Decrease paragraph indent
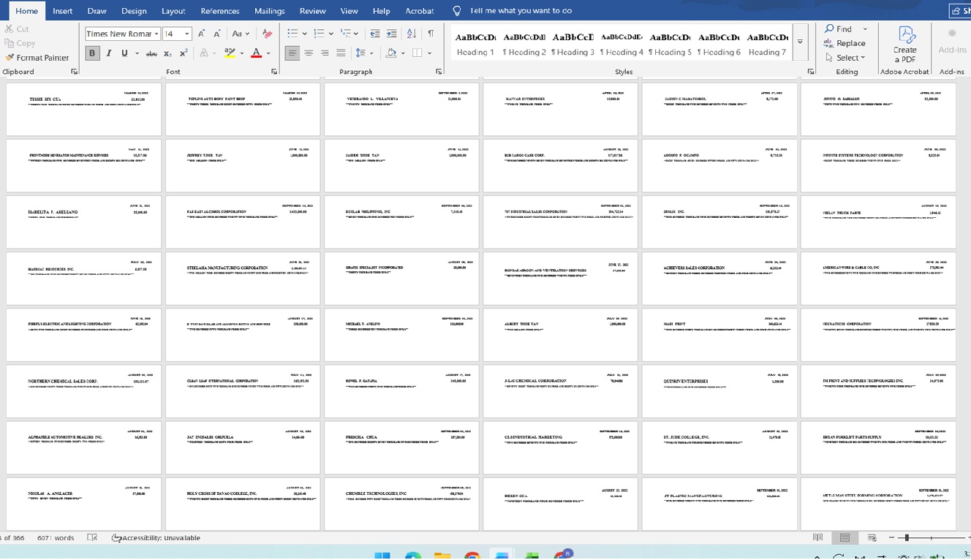Screen dimensions: 971x560 tap(375, 34)
